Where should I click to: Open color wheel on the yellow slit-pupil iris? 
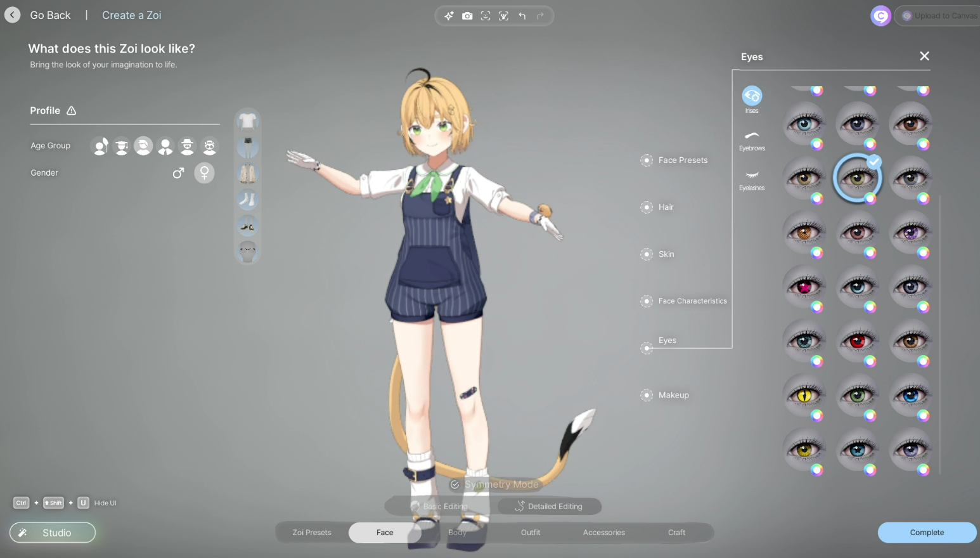click(x=817, y=415)
